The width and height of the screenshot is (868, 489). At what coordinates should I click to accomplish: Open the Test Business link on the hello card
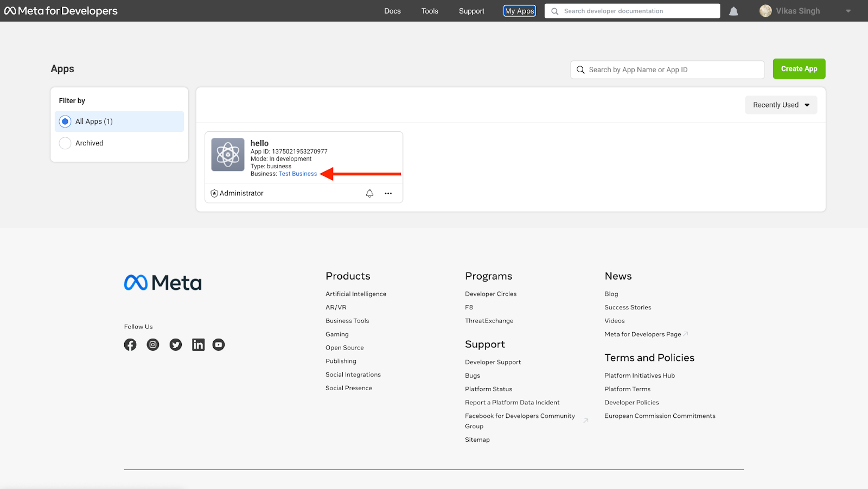(x=298, y=174)
